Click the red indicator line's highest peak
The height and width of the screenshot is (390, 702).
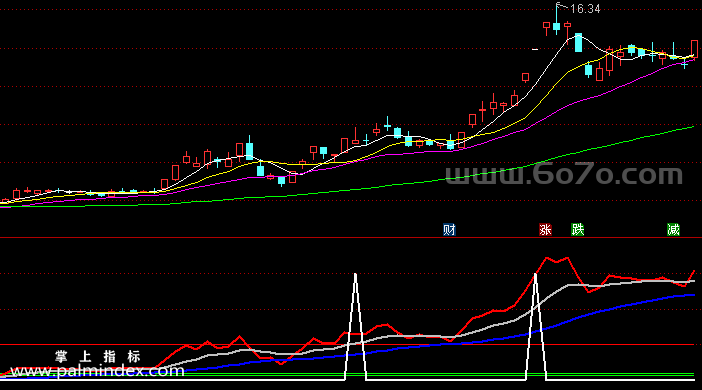[x=547, y=258]
